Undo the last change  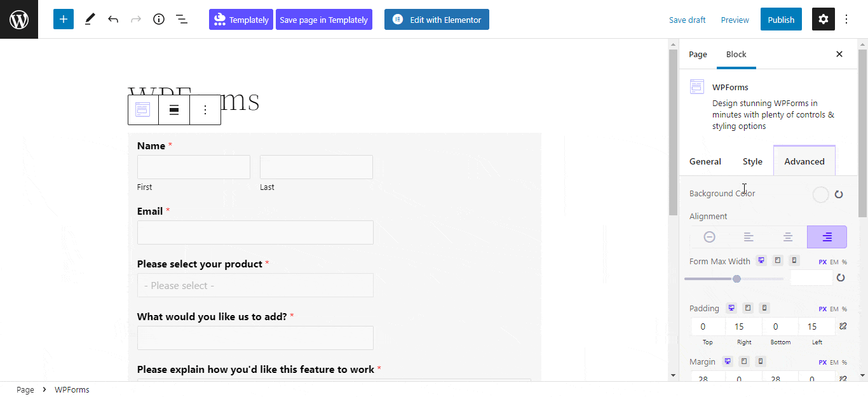[x=113, y=19]
